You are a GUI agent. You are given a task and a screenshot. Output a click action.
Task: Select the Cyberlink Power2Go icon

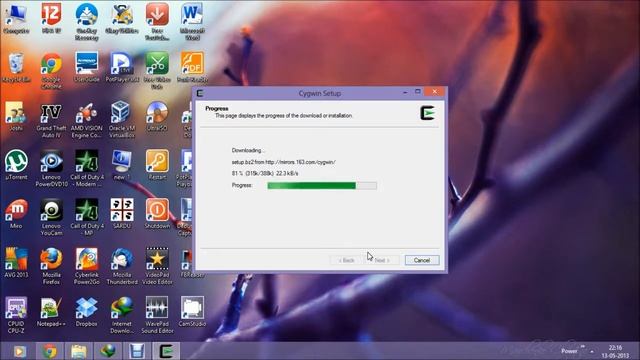click(87, 266)
